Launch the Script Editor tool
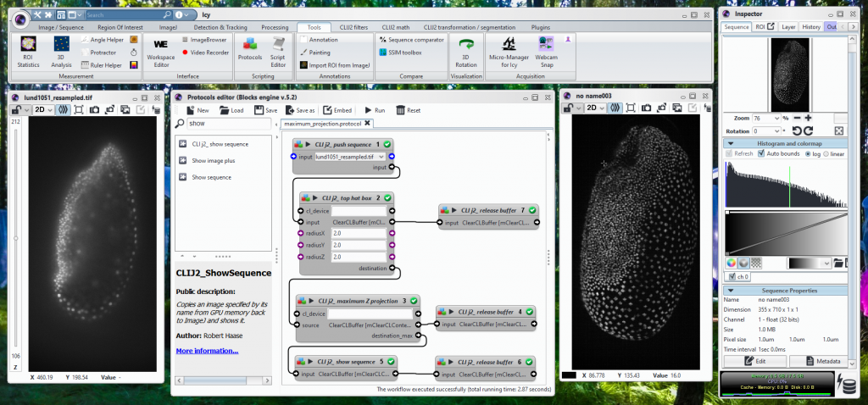Image resolution: width=868 pixels, height=405 pixels. click(x=278, y=49)
